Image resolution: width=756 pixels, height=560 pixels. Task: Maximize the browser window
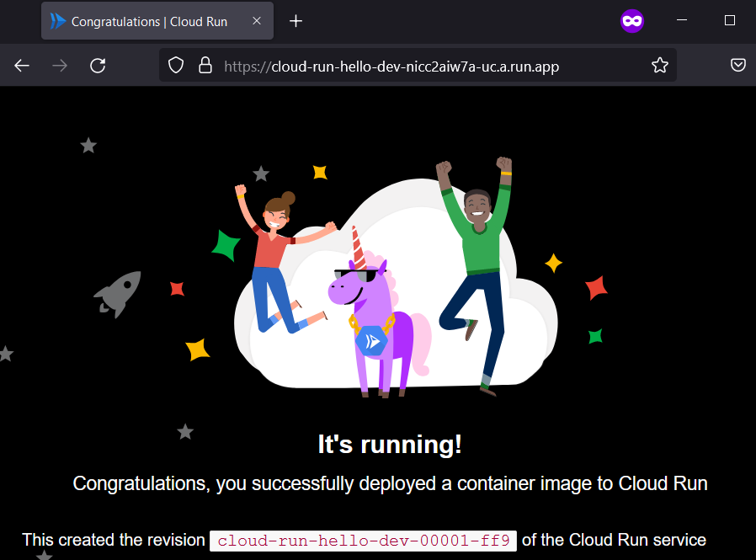coord(730,21)
